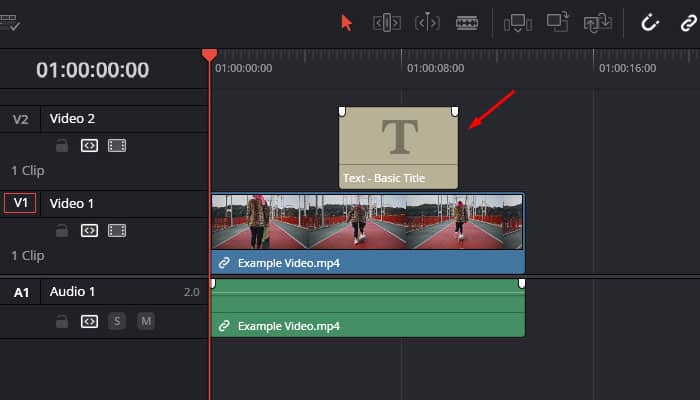Select the Selection Mode arrow tool
Screen dimensions: 700x400
point(346,23)
